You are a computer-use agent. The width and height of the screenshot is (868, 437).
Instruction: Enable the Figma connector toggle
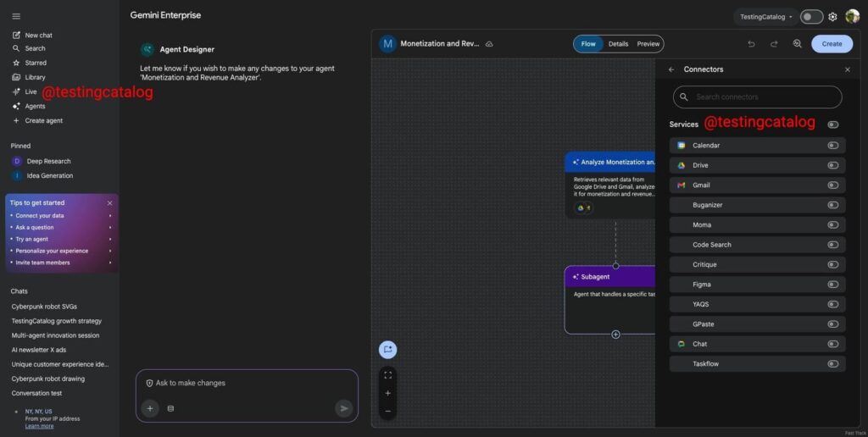coord(833,285)
